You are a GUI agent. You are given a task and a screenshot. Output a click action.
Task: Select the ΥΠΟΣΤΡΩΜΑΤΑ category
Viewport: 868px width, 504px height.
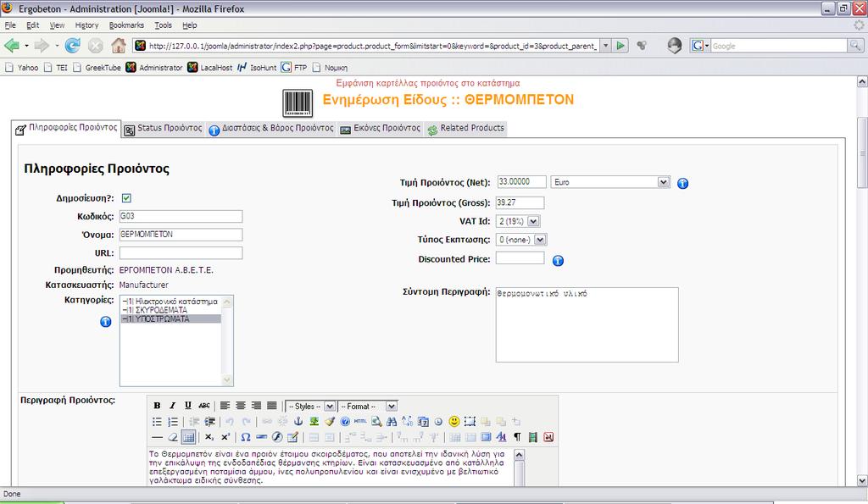point(170,318)
